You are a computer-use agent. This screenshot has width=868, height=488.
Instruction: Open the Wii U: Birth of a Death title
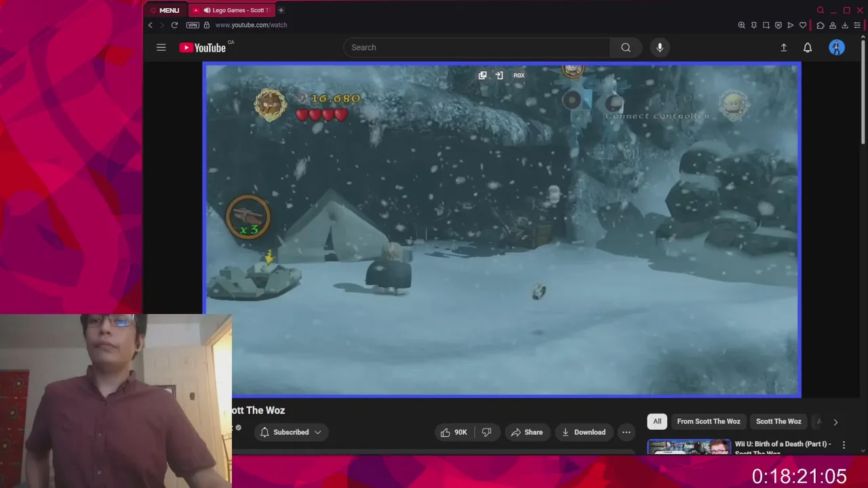[783, 448]
